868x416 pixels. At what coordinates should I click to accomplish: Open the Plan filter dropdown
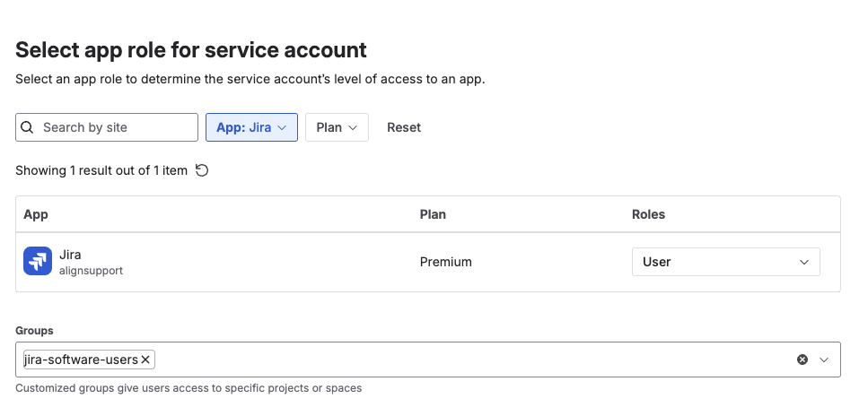pyautogui.click(x=337, y=127)
